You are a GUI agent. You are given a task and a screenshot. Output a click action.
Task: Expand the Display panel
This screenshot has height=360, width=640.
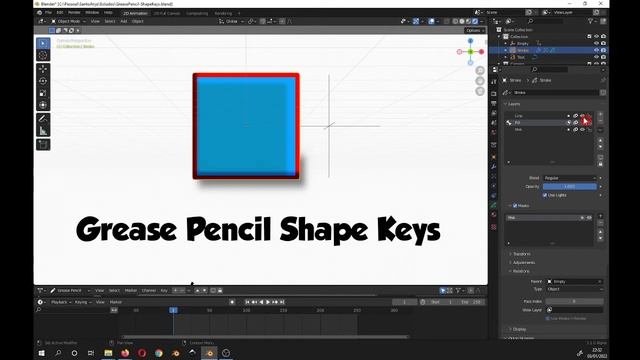519,329
